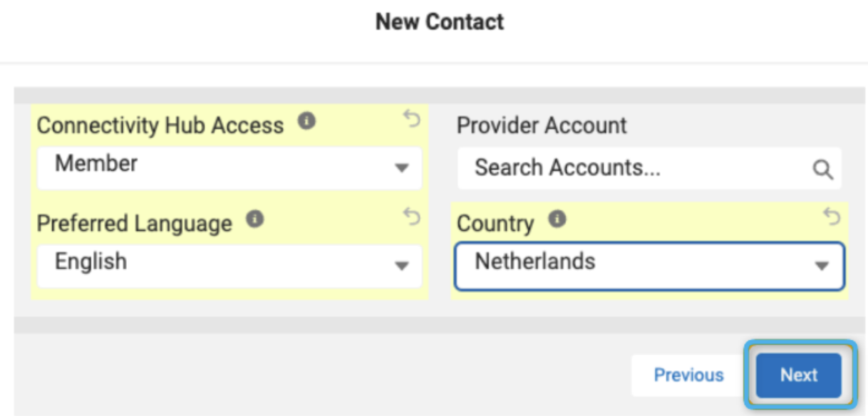Revert the Preferred Language field change
This screenshot has height=416, width=868.
coord(412,217)
